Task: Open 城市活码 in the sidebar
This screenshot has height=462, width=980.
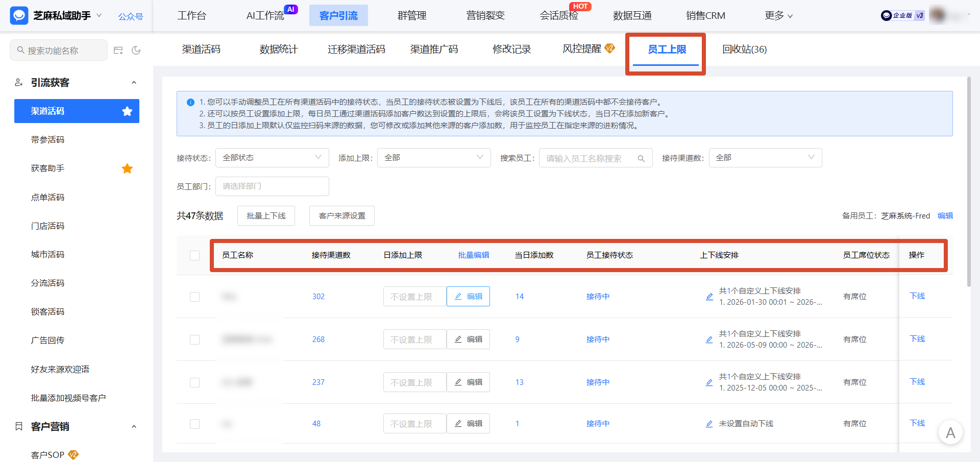Action: pyautogui.click(x=47, y=254)
